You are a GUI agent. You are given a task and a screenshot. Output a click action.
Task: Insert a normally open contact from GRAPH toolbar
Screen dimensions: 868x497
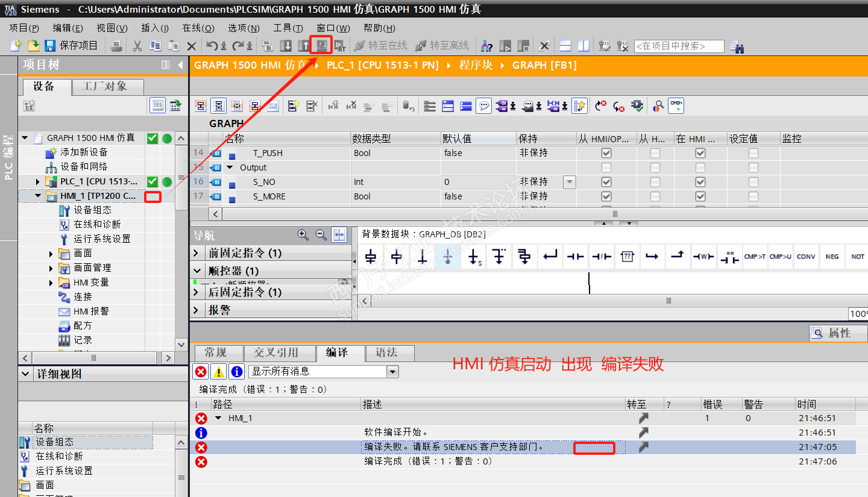coord(575,257)
